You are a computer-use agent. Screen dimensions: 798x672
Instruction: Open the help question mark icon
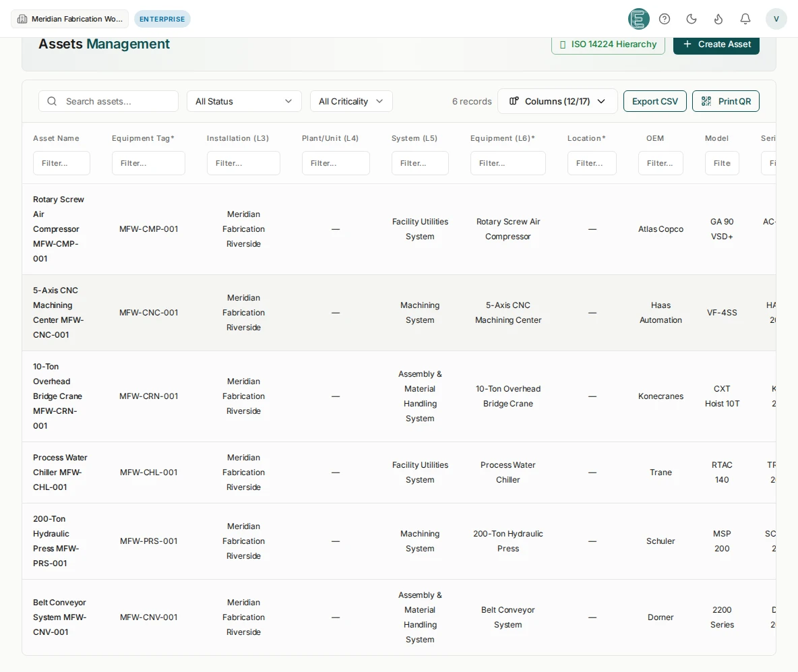[x=664, y=19]
